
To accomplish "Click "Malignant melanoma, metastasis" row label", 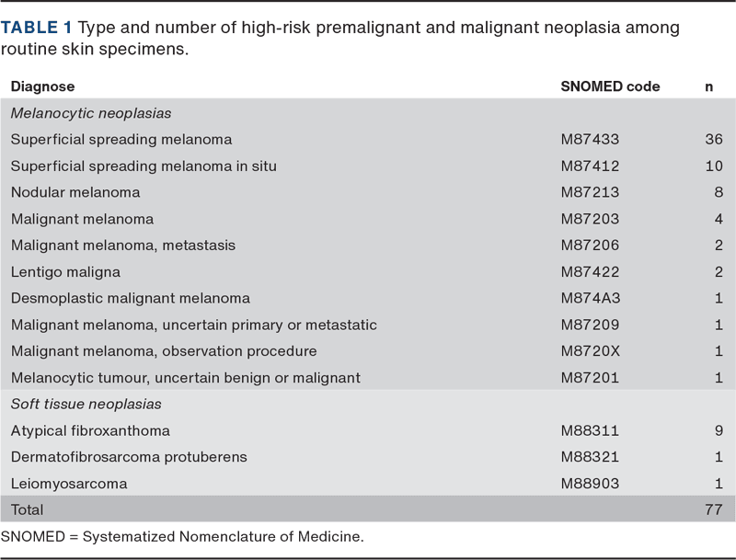I will pyautogui.click(x=123, y=246).
